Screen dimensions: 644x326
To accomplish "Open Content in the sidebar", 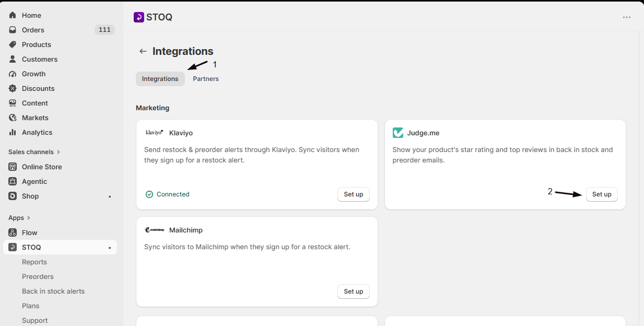I will pyautogui.click(x=35, y=103).
